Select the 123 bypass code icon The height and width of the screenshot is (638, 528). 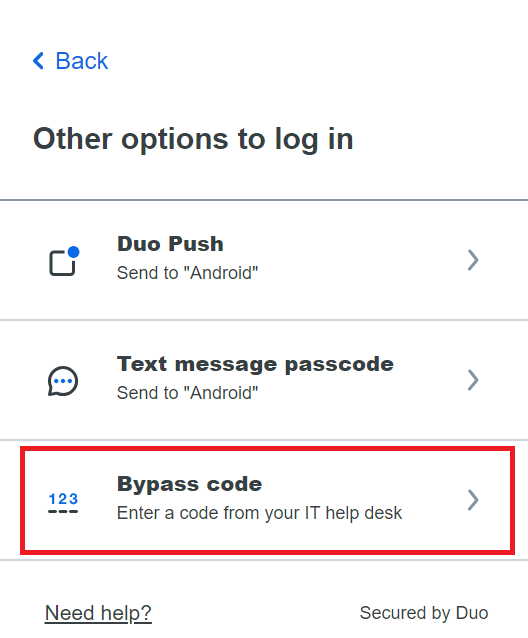click(63, 503)
